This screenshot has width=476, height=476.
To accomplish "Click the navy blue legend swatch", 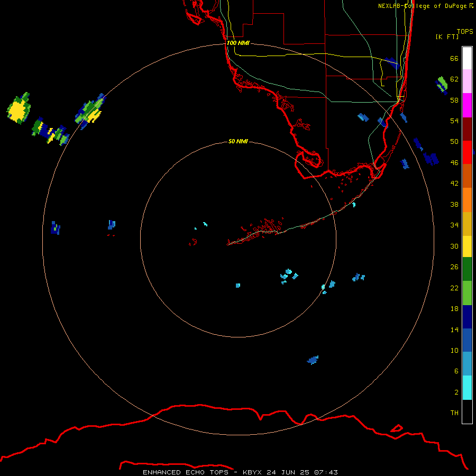I will click(x=467, y=317).
